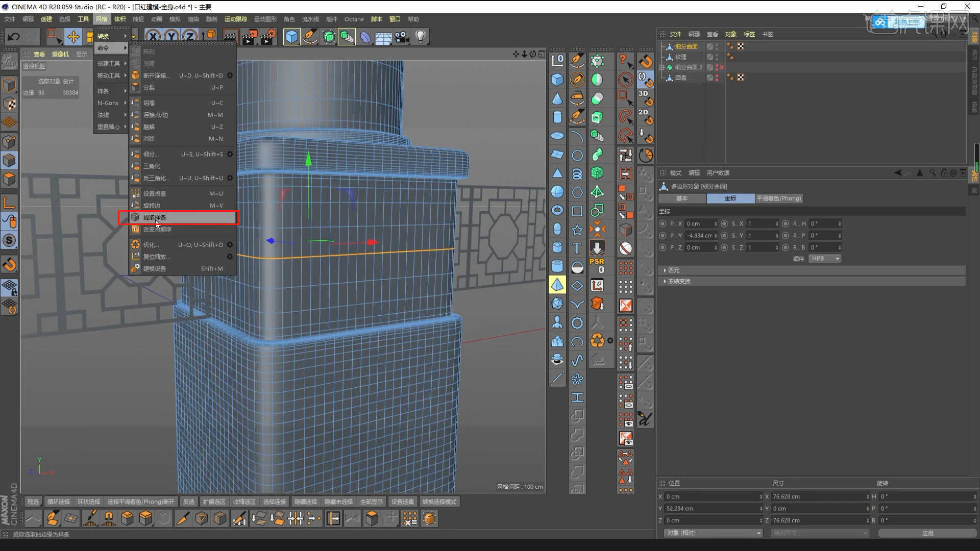Switch to the 基本 attribute tab

coord(682,198)
